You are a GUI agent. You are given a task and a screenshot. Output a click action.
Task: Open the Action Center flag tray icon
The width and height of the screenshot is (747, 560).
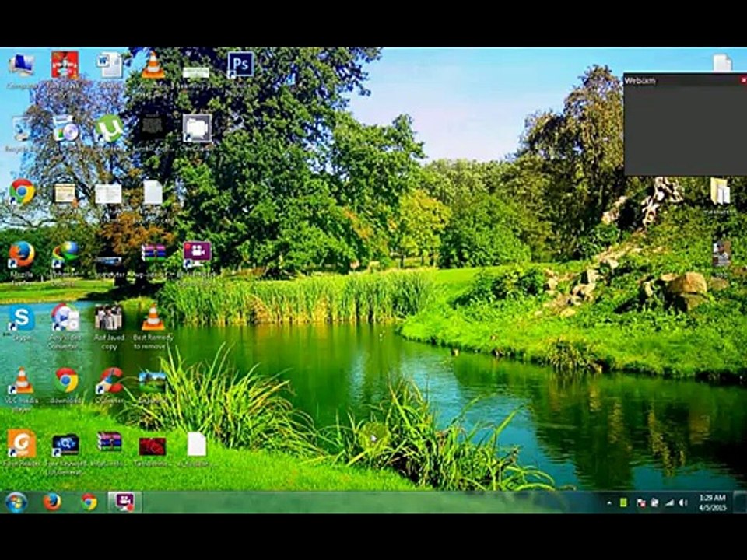640,503
